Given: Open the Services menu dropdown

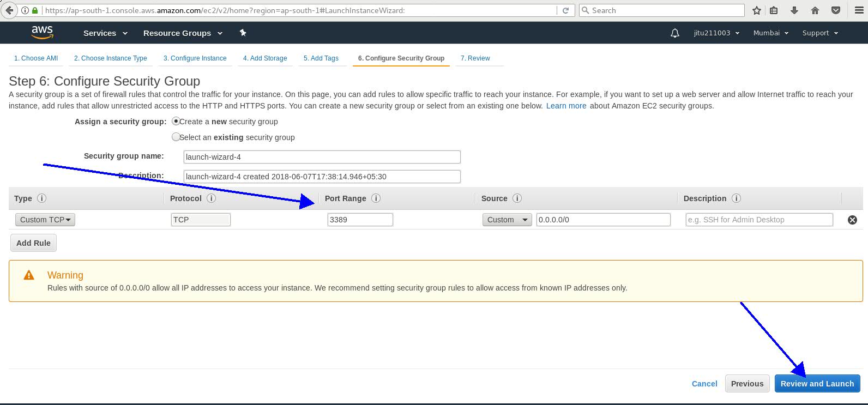Looking at the screenshot, I should [105, 33].
